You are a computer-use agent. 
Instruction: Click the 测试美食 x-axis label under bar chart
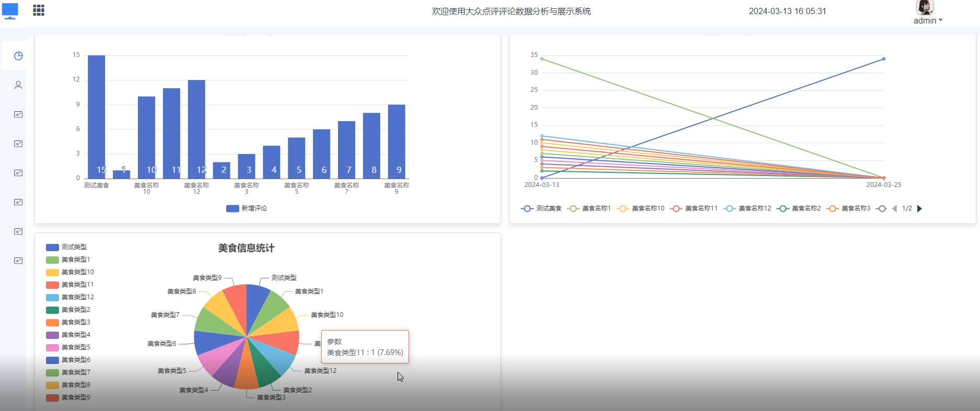point(96,185)
